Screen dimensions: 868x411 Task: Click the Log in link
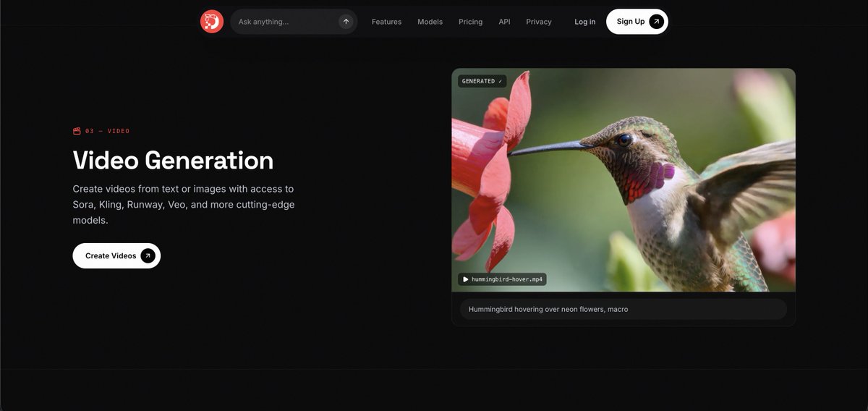(x=585, y=22)
